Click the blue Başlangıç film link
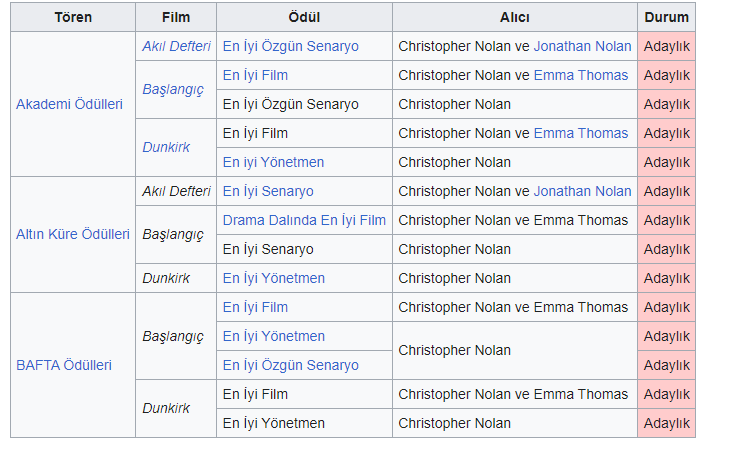729x454 pixels. [x=172, y=89]
